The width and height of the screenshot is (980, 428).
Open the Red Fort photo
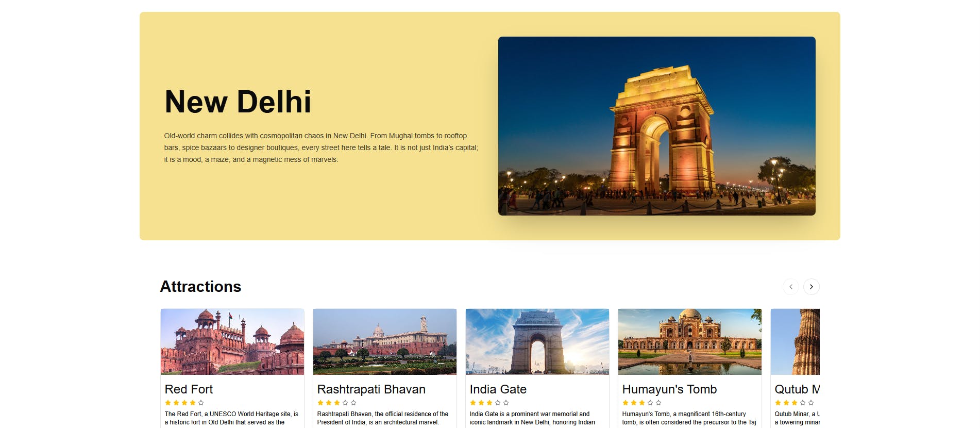coord(232,342)
